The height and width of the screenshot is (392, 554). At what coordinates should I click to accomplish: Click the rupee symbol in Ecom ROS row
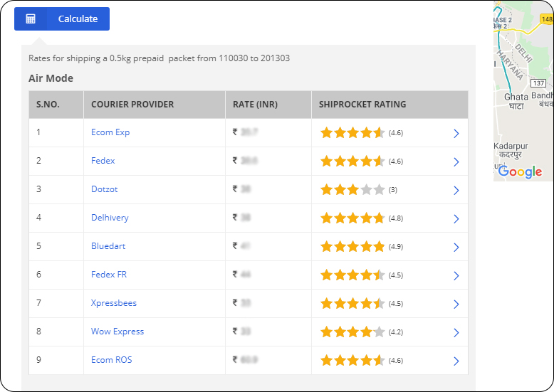(x=234, y=359)
